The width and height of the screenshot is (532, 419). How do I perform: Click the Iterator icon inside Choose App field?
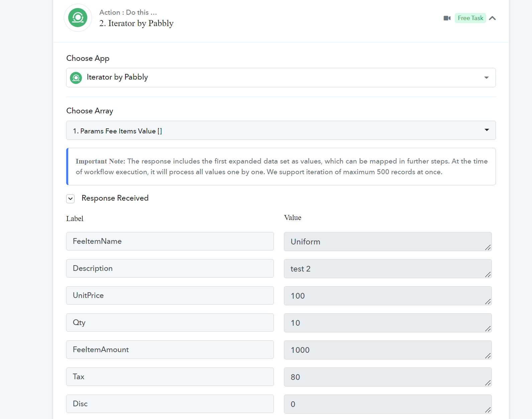pyautogui.click(x=76, y=78)
